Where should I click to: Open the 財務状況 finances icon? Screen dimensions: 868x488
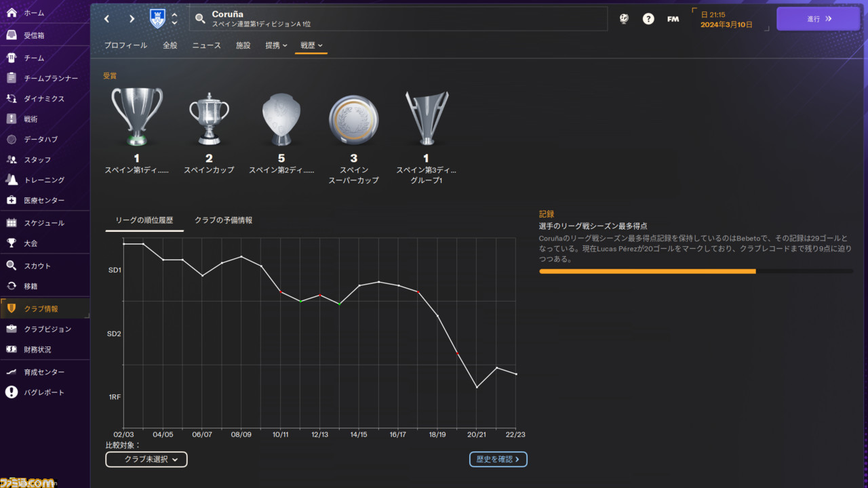tap(12, 349)
